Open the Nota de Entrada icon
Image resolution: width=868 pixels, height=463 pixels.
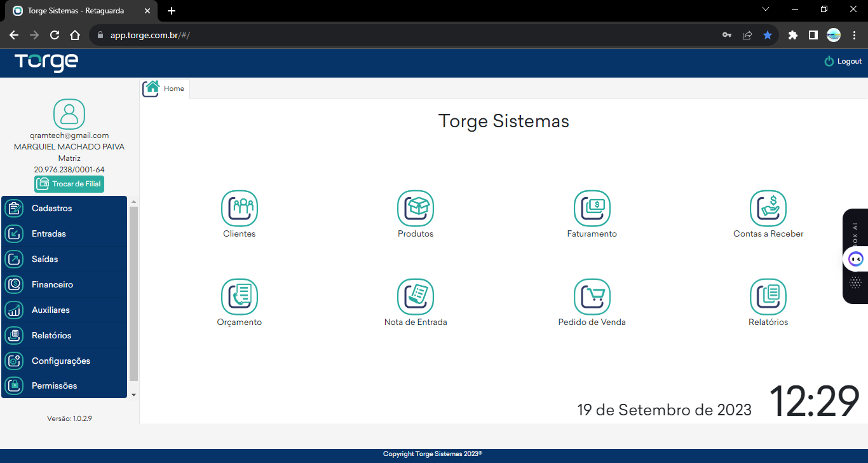(x=416, y=297)
